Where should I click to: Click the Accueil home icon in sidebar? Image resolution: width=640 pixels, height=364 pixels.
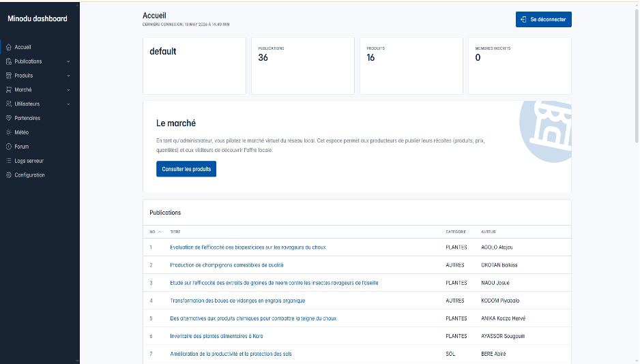(x=9, y=47)
